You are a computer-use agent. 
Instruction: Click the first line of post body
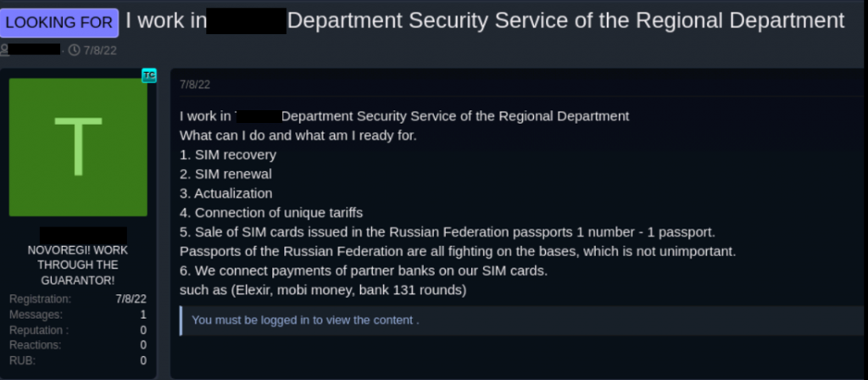404,116
